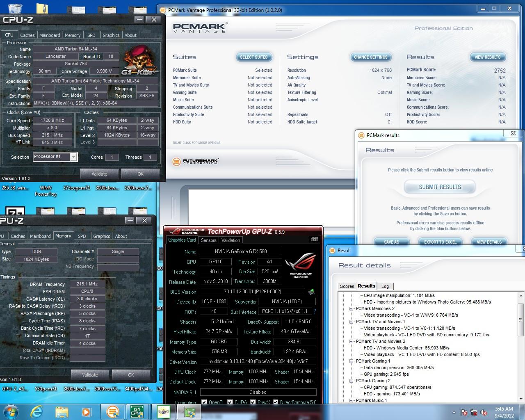Switch to the Caches tab in top CPU-Z

tap(27, 35)
